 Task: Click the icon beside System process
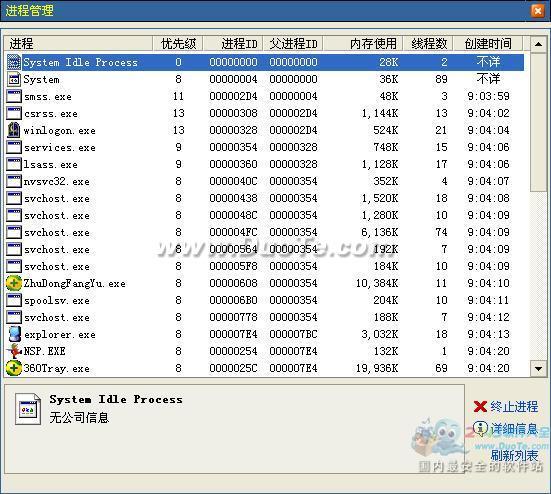[14, 79]
